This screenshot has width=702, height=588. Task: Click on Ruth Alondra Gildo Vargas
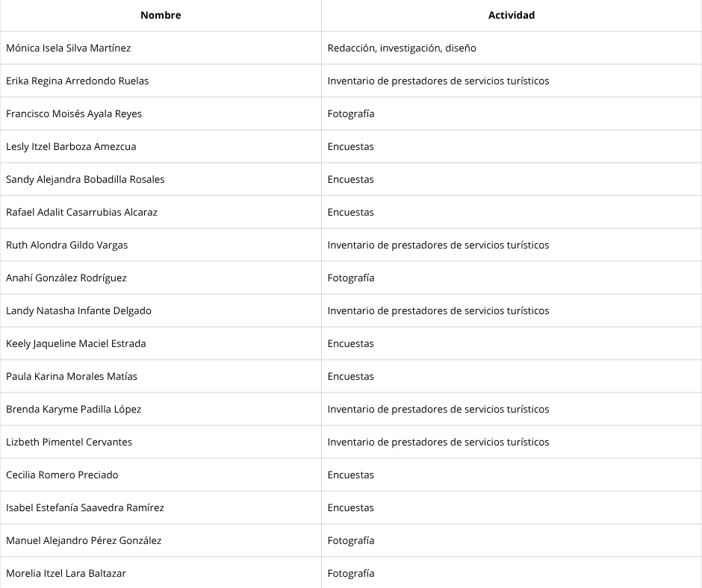[67, 245]
